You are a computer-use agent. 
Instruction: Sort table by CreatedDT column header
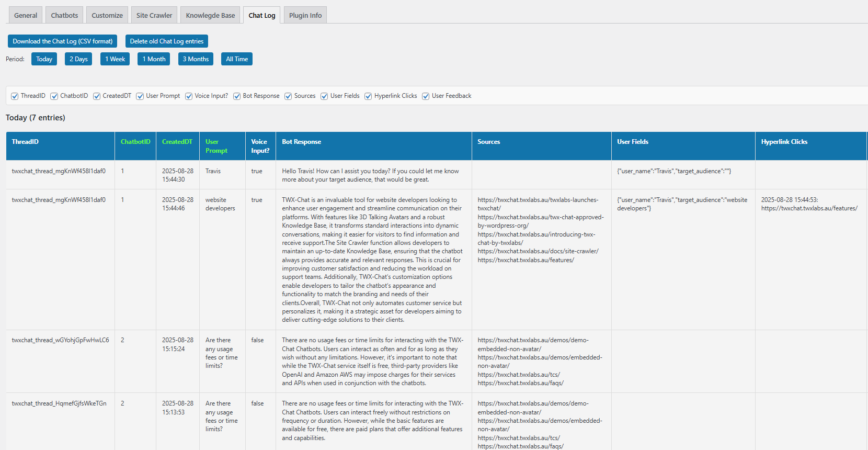pos(177,142)
